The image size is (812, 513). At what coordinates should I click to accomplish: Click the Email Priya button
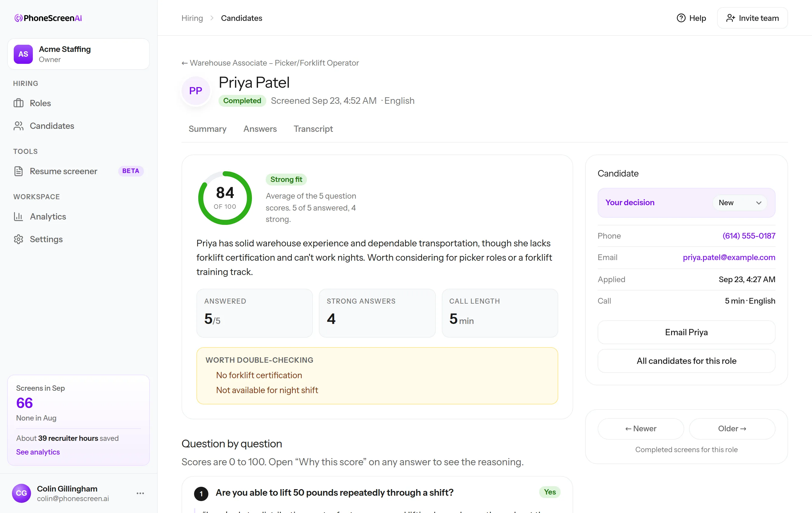(686, 332)
